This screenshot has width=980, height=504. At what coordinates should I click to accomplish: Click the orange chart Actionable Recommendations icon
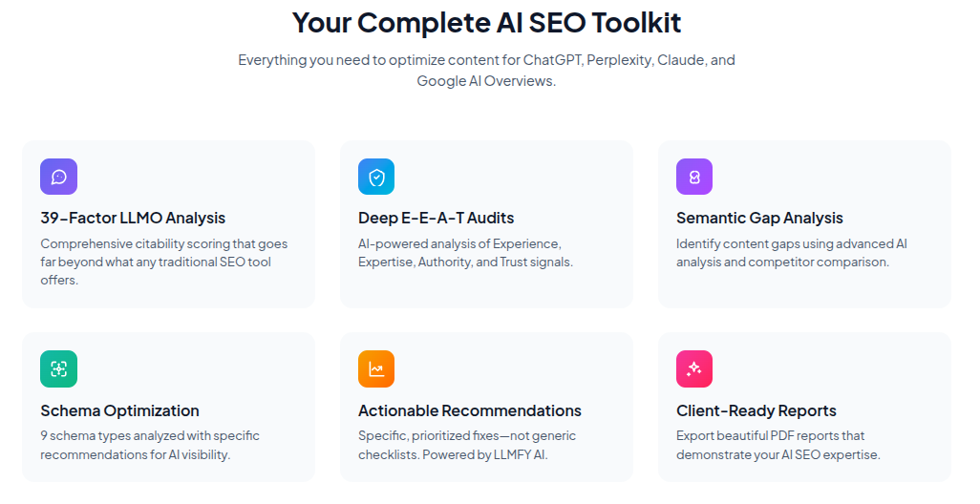376,369
